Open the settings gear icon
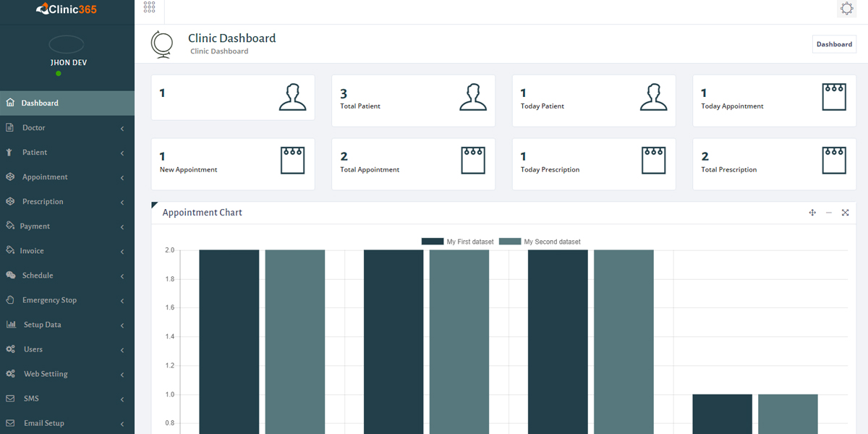The height and width of the screenshot is (434, 868). (846, 9)
